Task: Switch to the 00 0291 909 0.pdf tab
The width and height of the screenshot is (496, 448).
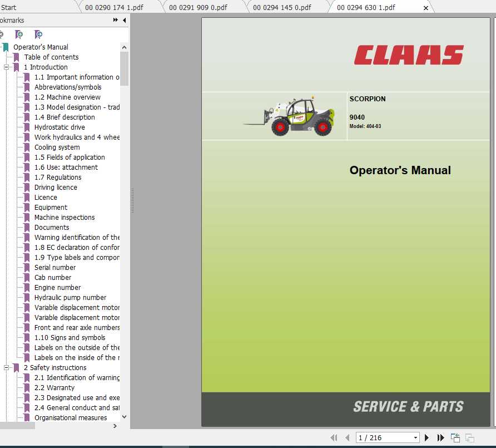Action: (200, 7)
